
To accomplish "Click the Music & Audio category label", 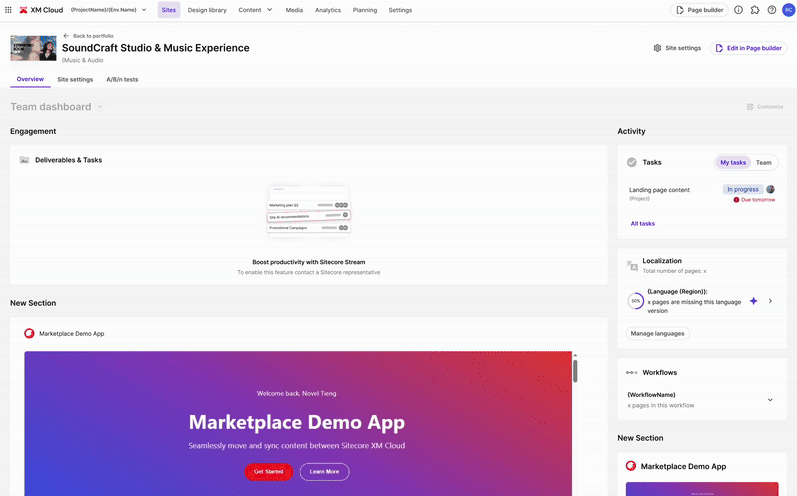I will point(83,60).
